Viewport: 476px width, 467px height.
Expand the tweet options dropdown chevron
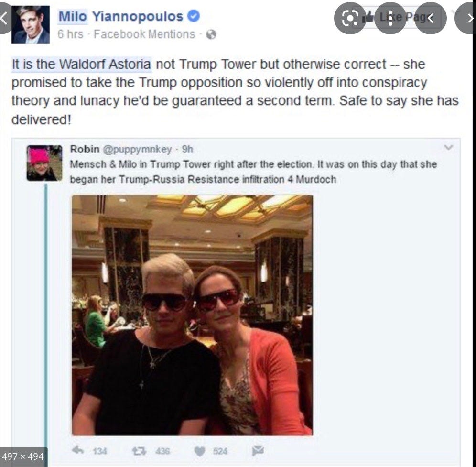448,148
